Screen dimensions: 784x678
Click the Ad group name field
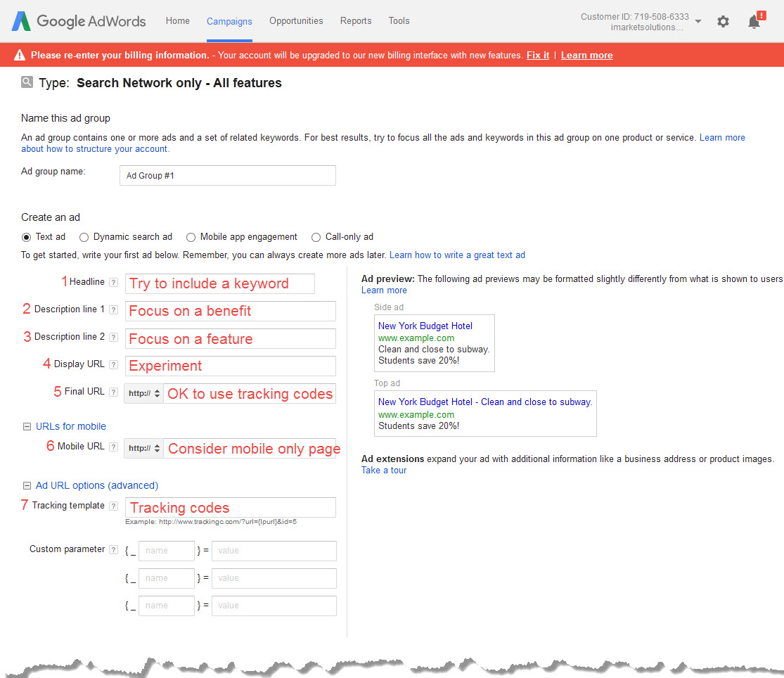click(x=227, y=175)
